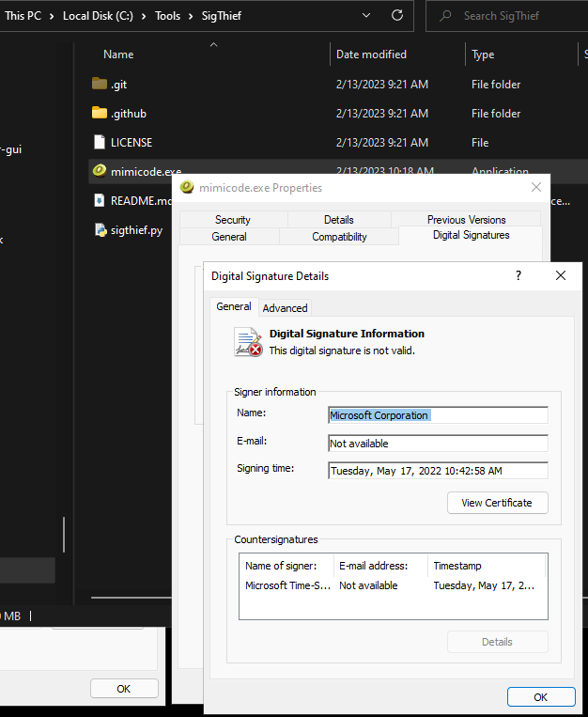The height and width of the screenshot is (717, 588).
Task: Click the View Certificate button
Action: 498,503
